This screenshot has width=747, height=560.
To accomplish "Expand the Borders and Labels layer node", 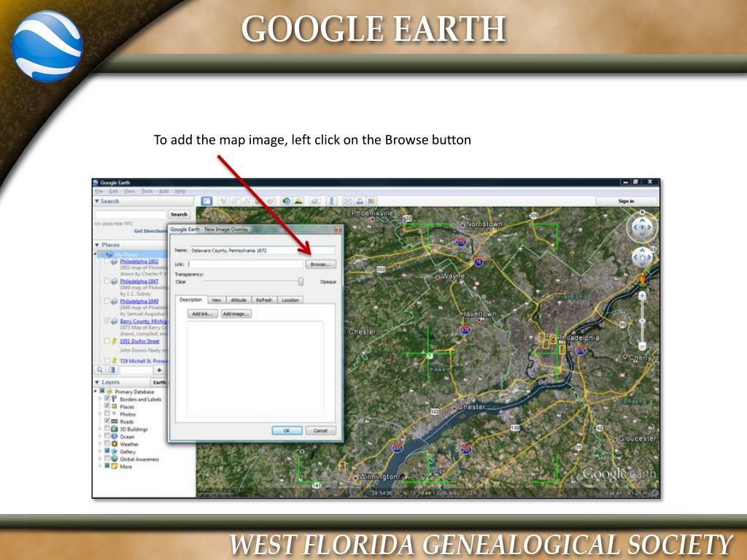I will [100, 399].
